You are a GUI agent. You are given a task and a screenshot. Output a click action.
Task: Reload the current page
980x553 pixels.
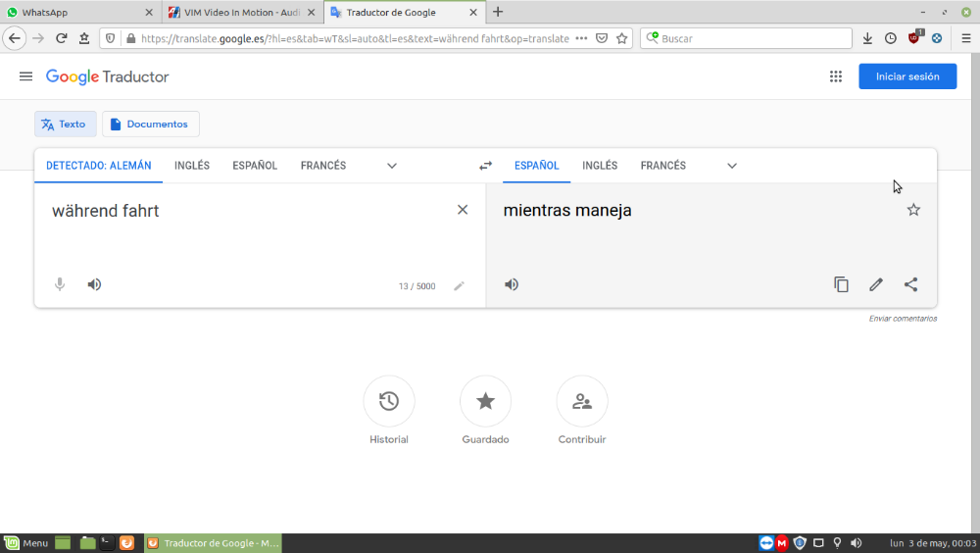point(61,38)
